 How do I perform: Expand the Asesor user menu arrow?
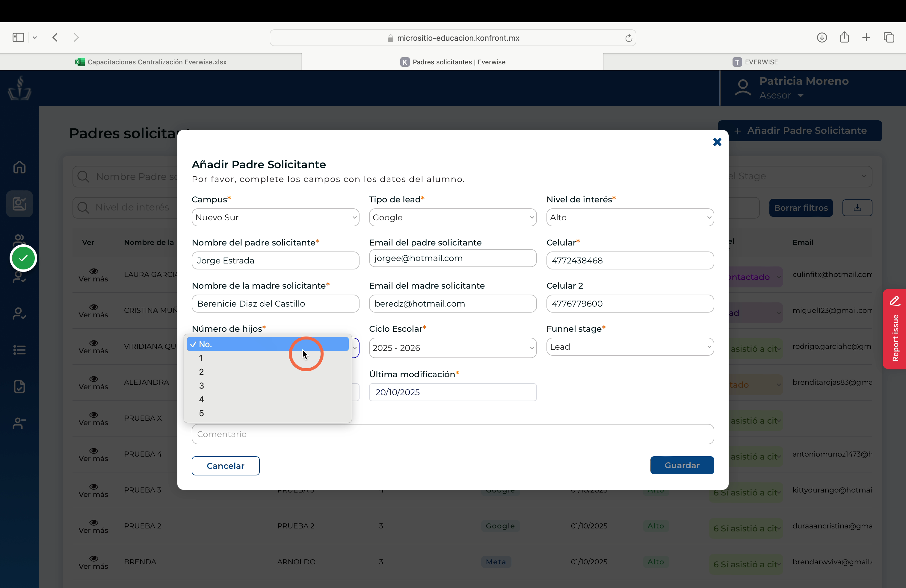click(x=800, y=96)
